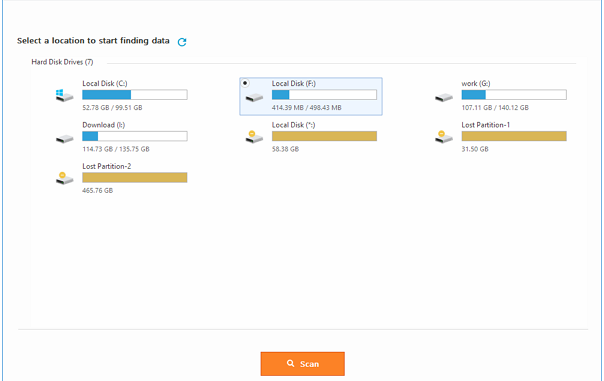The image size is (604, 381).
Task: Toggle the radio button on Local Disk (F:)
Action: (x=245, y=83)
